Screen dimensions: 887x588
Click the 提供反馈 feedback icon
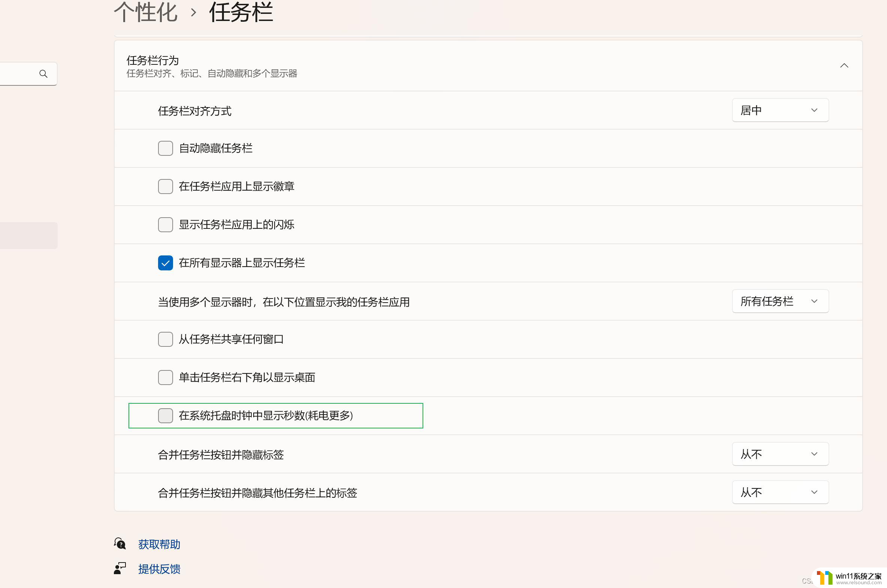(x=120, y=568)
